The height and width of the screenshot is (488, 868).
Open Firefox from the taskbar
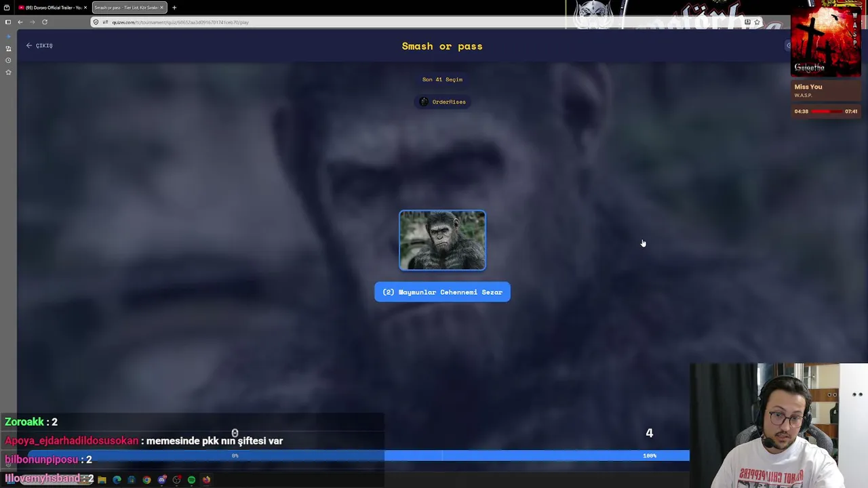coord(206,480)
